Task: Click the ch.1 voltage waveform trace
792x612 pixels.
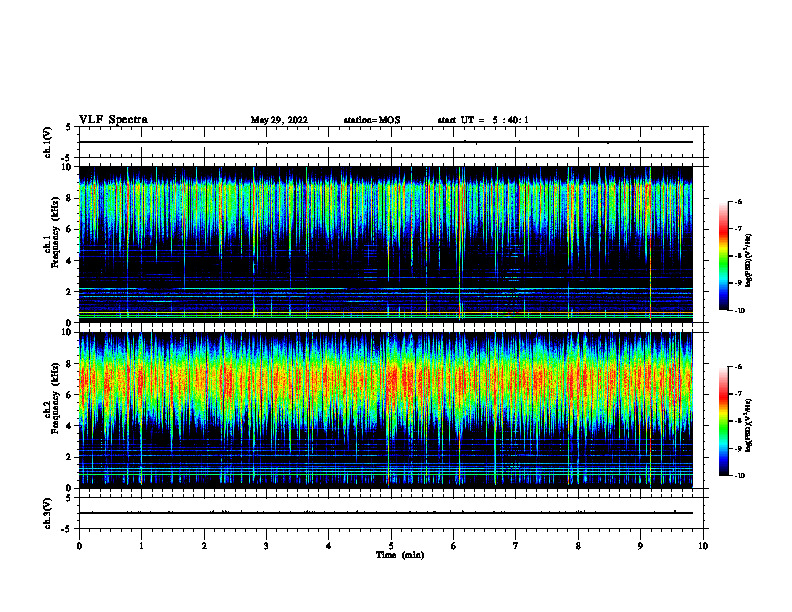Action: tap(386, 142)
